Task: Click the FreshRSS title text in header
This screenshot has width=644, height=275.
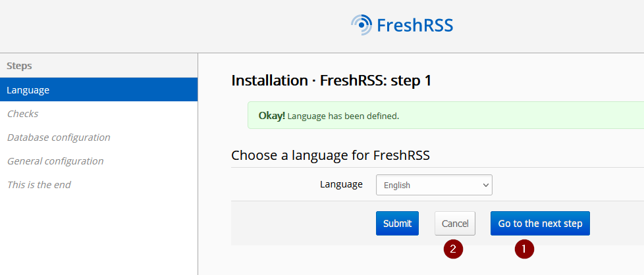Action: [x=415, y=26]
